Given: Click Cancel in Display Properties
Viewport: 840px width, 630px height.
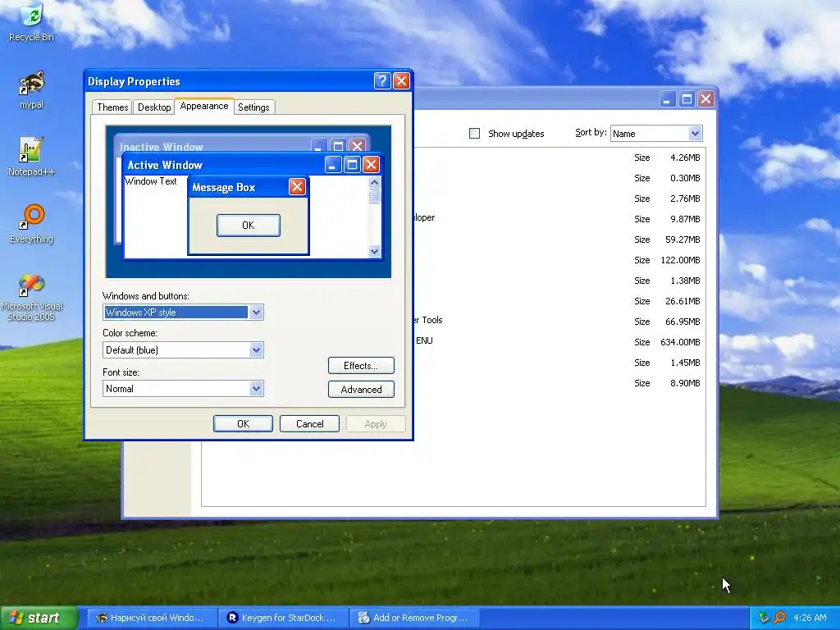Looking at the screenshot, I should click(309, 424).
